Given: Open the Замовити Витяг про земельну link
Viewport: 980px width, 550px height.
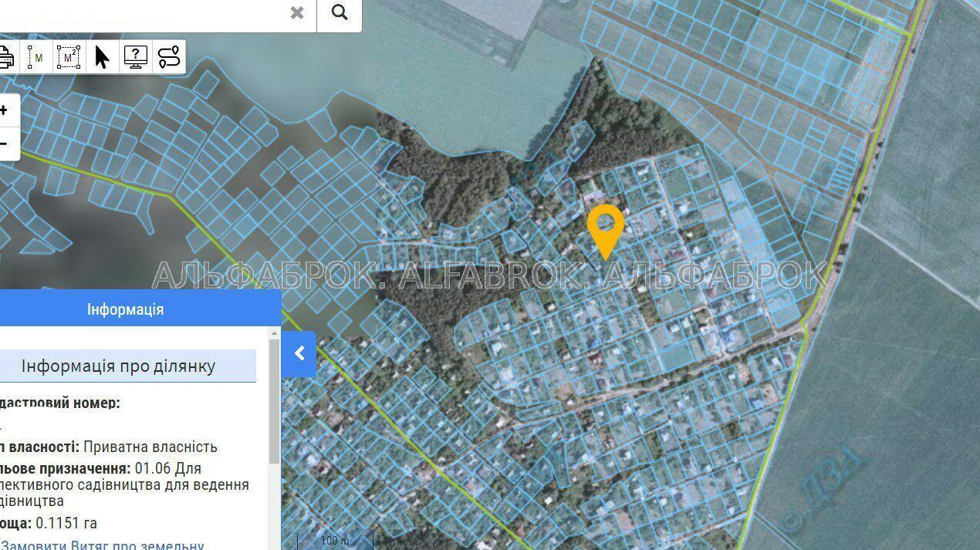Looking at the screenshot, I should pos(102,545).
